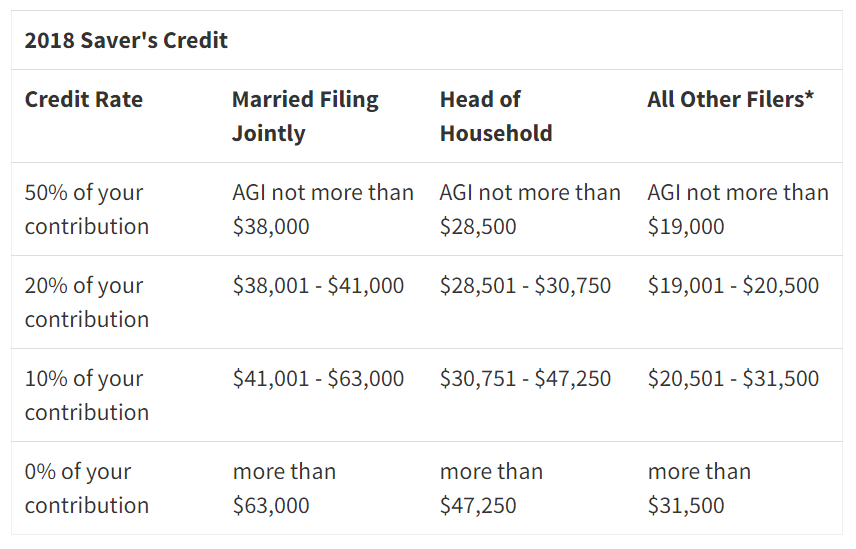Click the '$20,501 - $31,500' cell
The height and width of the screenshot is (549, 856).
click(733, 379)
